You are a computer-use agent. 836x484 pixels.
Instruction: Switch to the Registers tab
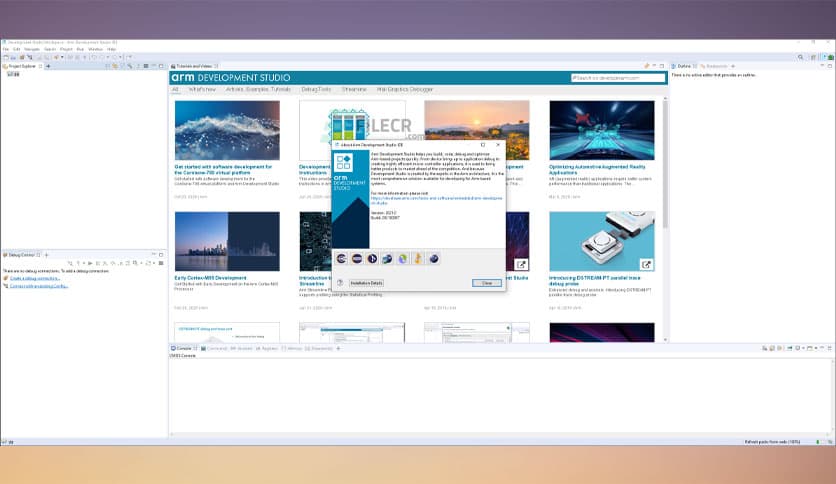(x=269, y=349)
